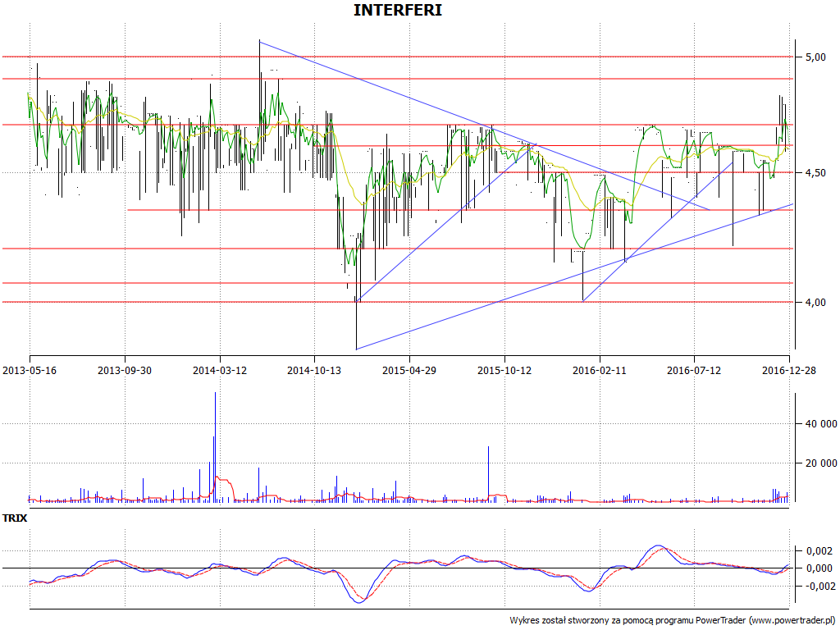Click the tallest volume bar near 2014-03-12
This screenshot has height=630, width=840.
[216, 447]
